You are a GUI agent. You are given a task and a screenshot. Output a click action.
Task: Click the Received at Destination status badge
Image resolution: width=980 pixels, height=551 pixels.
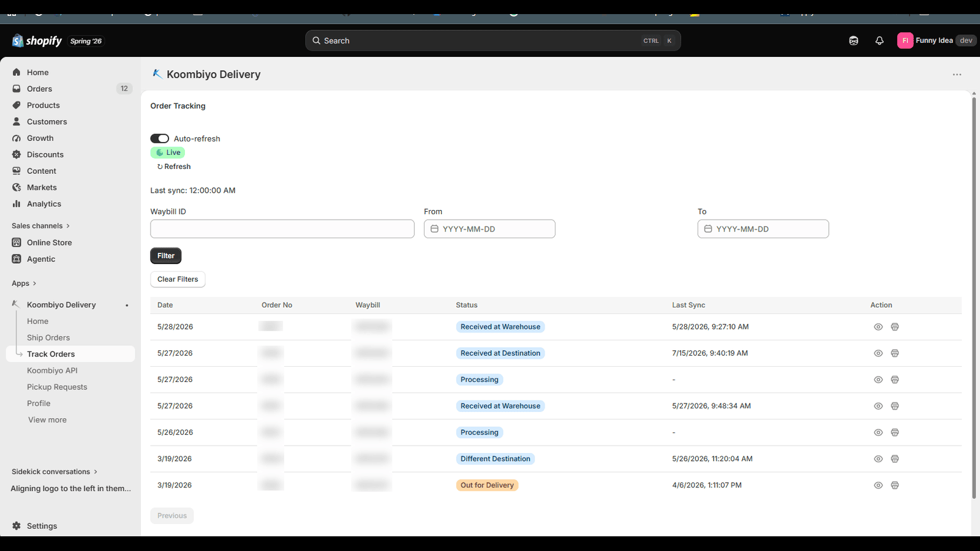pos(500,353)
